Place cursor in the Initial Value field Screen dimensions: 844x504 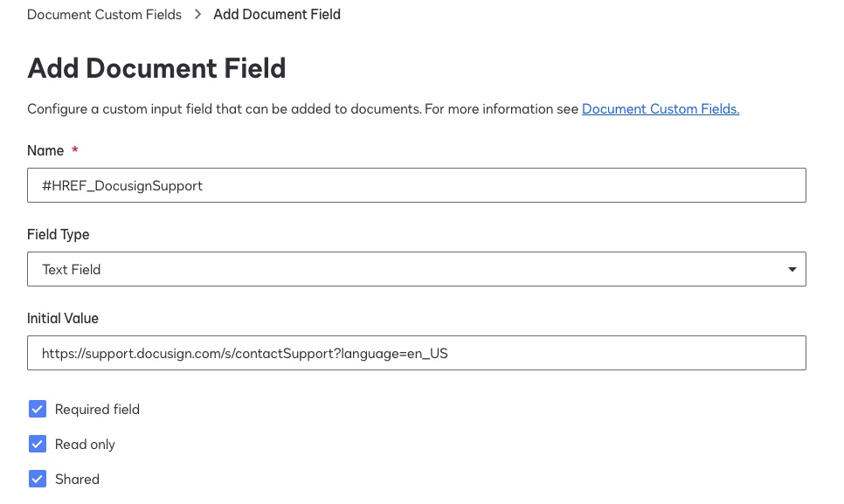click(417, 353)
